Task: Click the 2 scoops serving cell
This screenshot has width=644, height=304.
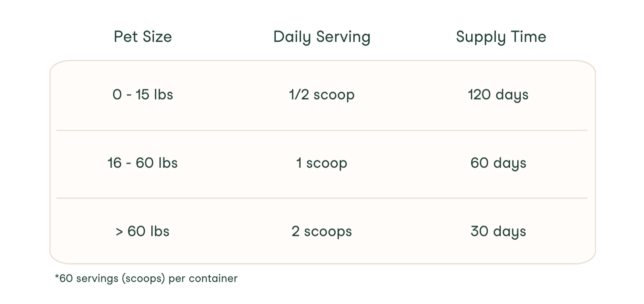Action: click(322, 232)
